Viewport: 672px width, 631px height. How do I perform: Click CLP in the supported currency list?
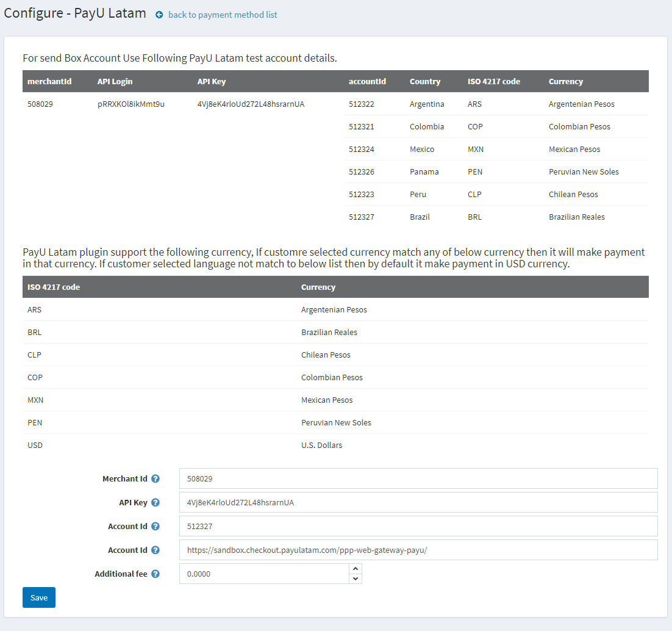[34, 355]
